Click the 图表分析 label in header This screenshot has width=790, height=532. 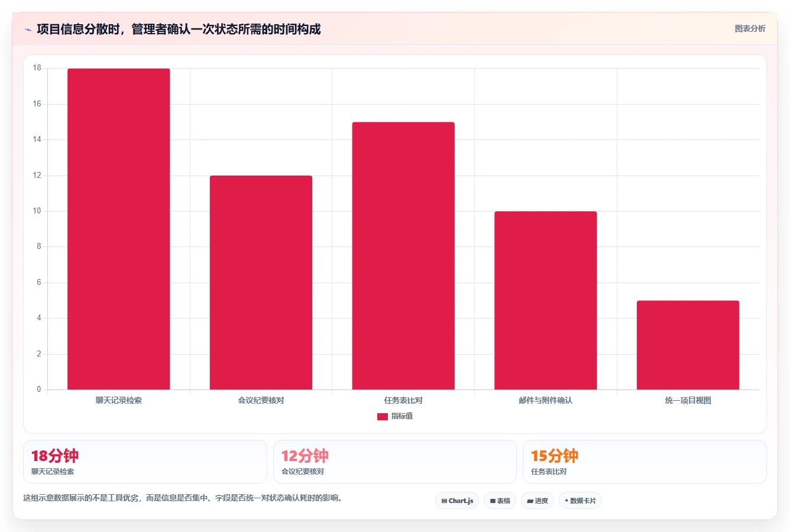pos(750,29)
